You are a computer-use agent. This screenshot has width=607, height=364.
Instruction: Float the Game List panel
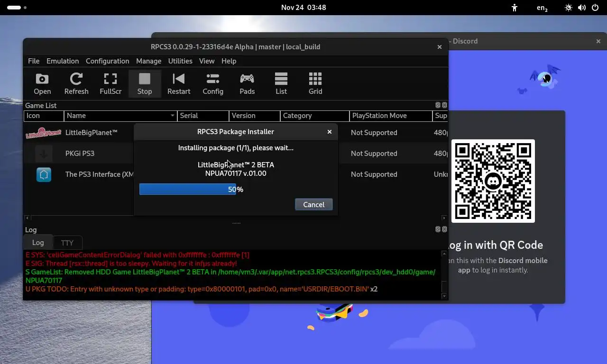tap(438, 105)
